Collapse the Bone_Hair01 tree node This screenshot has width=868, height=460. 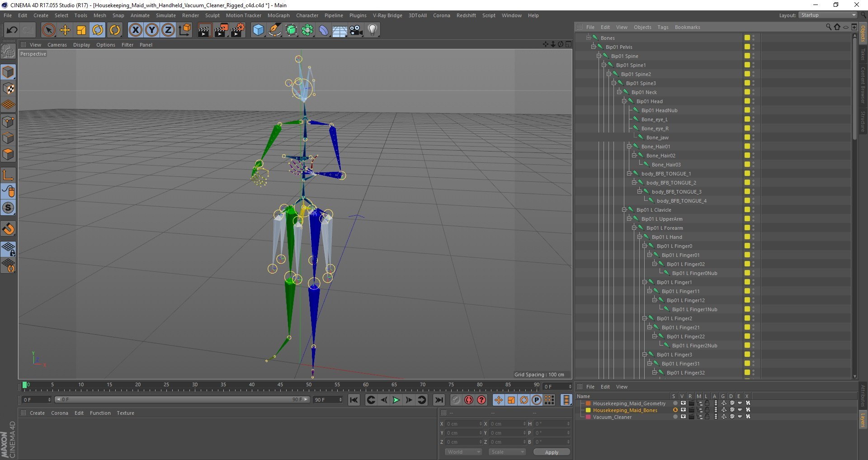point(629,146)
